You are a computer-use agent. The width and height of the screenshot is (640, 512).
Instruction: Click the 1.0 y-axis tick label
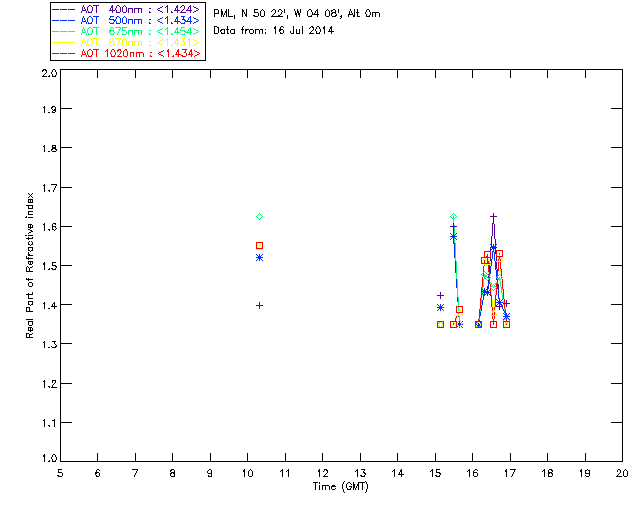point(49,458)
